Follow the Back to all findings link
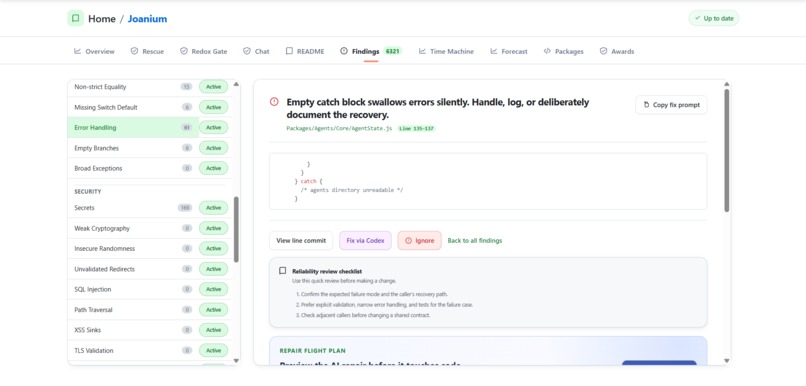This screenshot has height=386, width=806. click(x=475, y=241)
